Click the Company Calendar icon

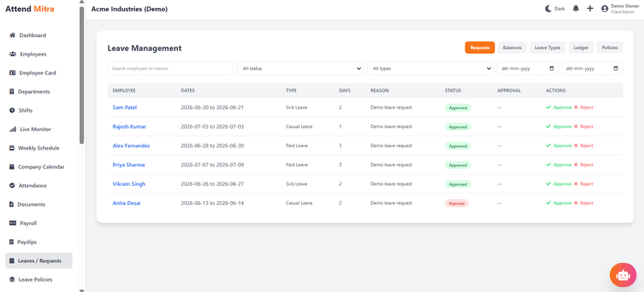[11, 167]
